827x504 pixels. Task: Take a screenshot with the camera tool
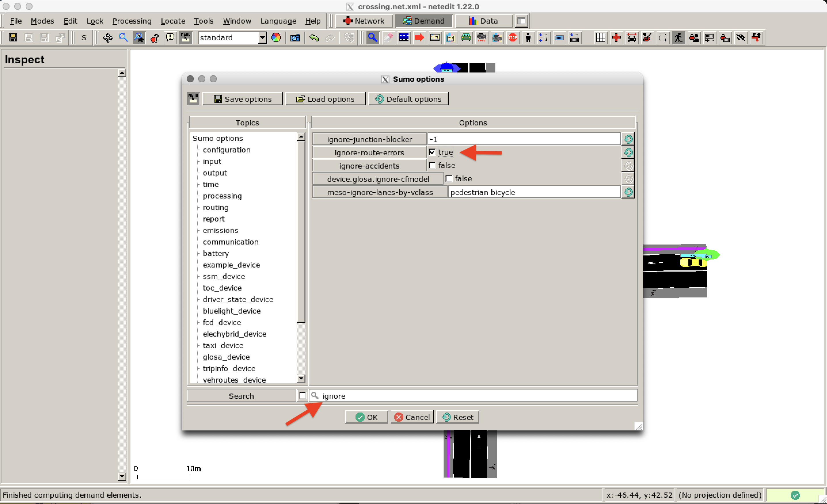point(295,38)
